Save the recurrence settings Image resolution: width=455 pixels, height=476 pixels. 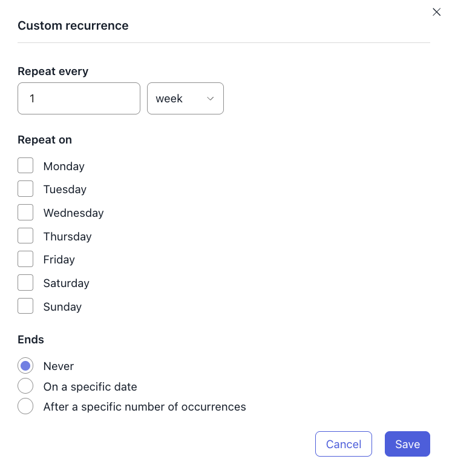(407, 444)
